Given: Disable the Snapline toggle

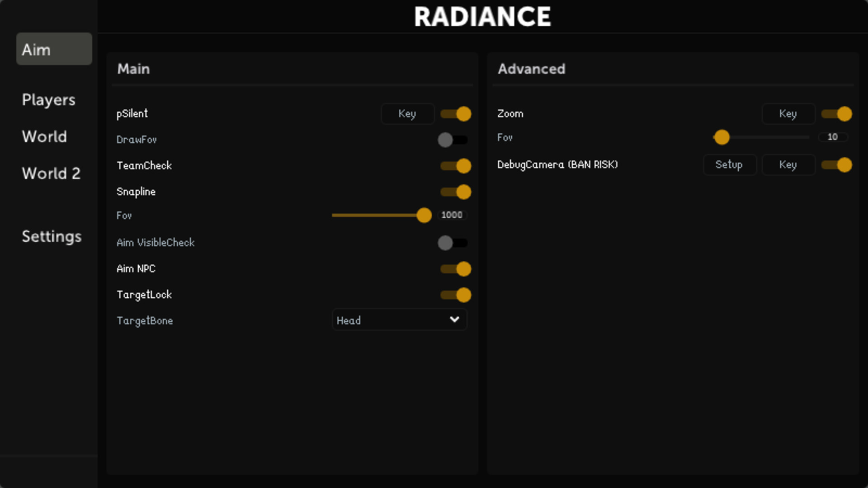Looking at the screenshot, I should 455,192.
